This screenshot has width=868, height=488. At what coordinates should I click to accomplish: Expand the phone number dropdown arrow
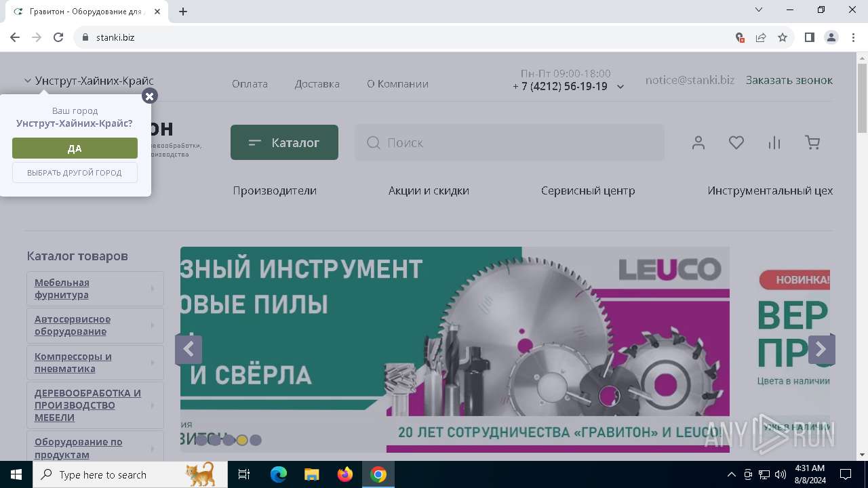pos(620,87)
